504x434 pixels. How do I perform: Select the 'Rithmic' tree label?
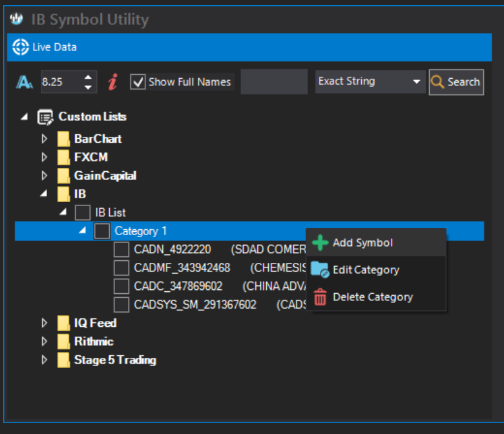[94, 341]
